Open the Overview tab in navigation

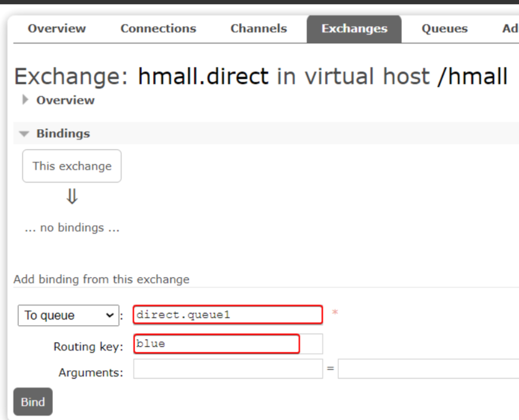[57, 28]
